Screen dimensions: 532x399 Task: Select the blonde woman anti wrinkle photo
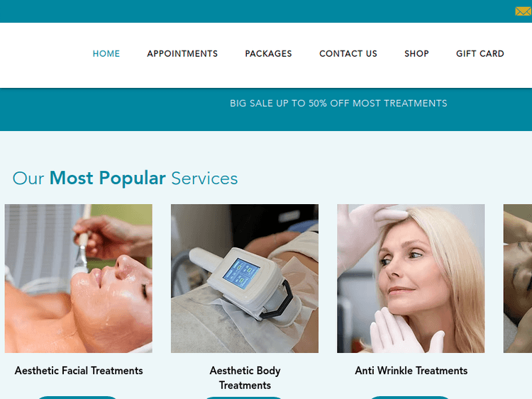(x=411, y=279)
